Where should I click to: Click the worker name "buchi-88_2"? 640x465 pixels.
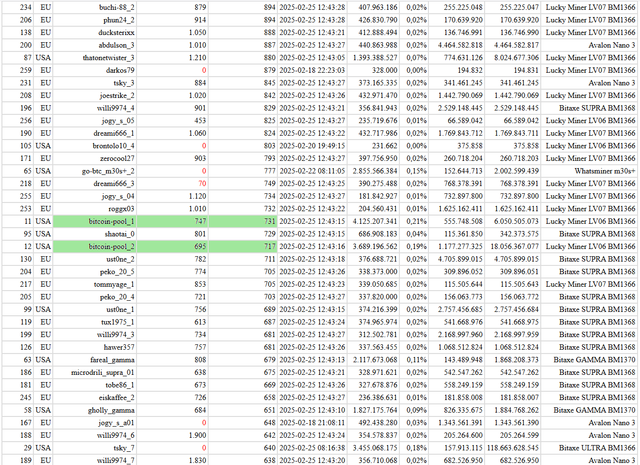pyautogui.click(x=117, y=7)
